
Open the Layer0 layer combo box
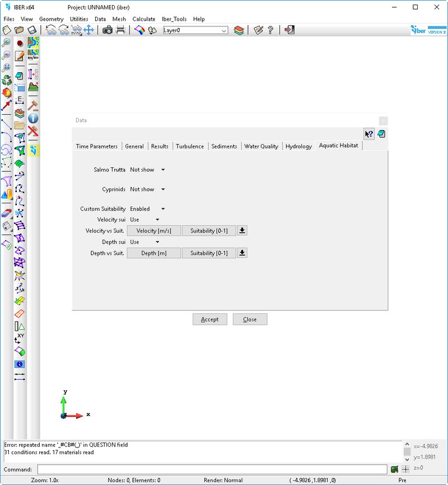coord(195,30)
